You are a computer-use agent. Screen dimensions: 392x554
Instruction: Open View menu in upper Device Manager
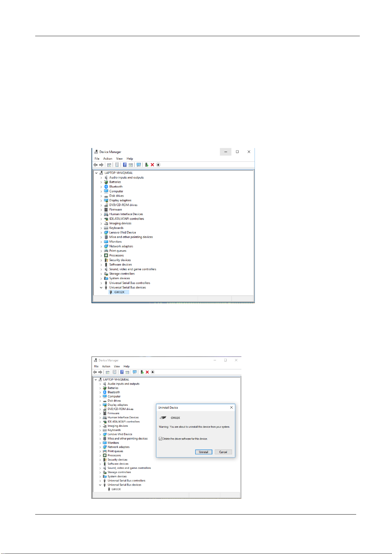[x=119, y=158]
